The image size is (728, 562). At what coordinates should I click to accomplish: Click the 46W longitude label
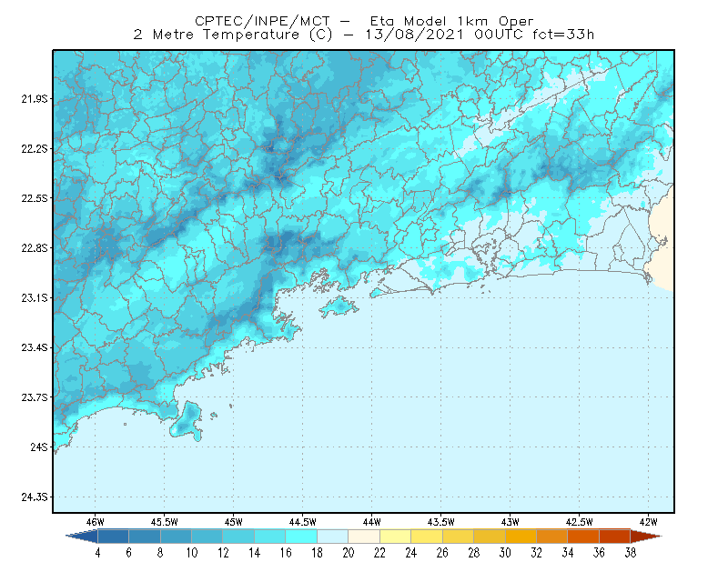(96, 522)
